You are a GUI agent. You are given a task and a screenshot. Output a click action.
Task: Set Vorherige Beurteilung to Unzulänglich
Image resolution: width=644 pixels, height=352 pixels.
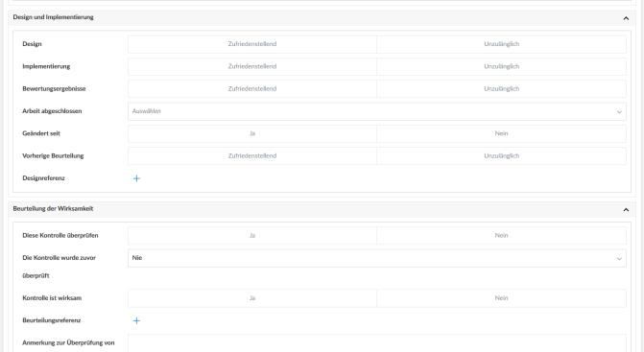(x=502, y=156)
